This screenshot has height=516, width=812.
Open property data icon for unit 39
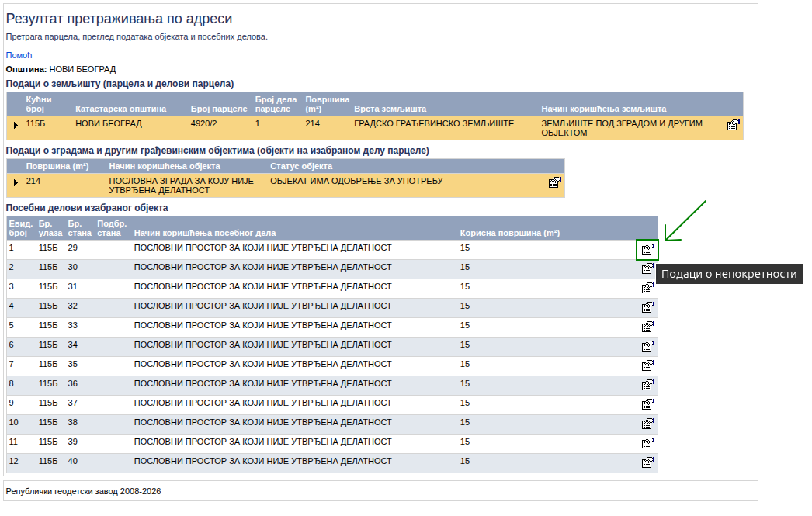pyautogui.click(x=647, y=443)
